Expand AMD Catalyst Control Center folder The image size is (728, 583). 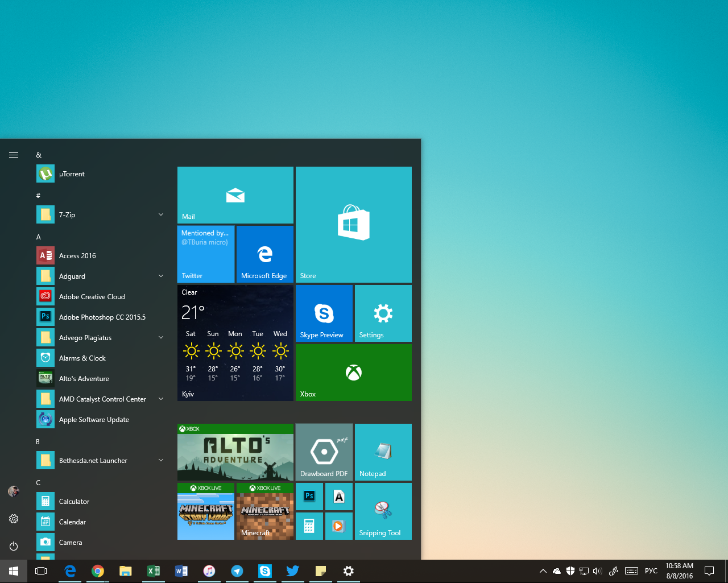(x=100, y=399)
